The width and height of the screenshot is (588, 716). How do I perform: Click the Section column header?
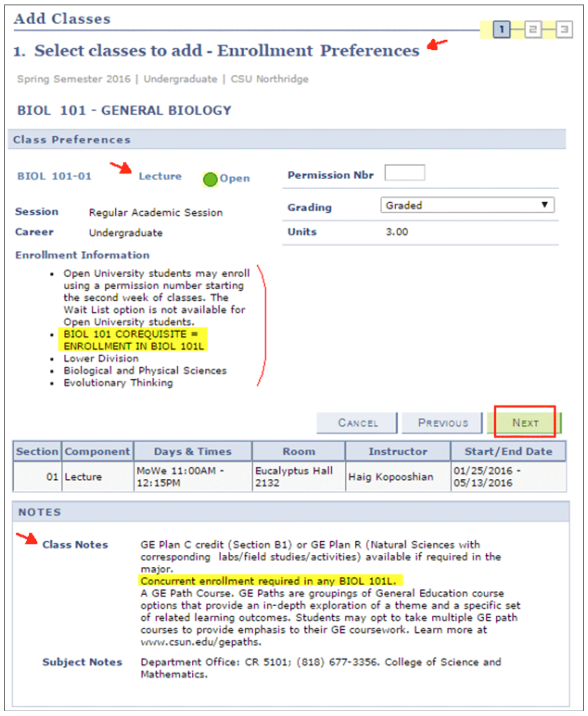37,451
